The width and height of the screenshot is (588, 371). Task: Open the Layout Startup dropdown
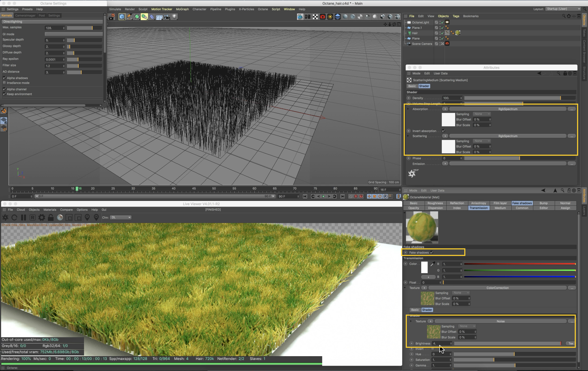(x=563, y=9)
